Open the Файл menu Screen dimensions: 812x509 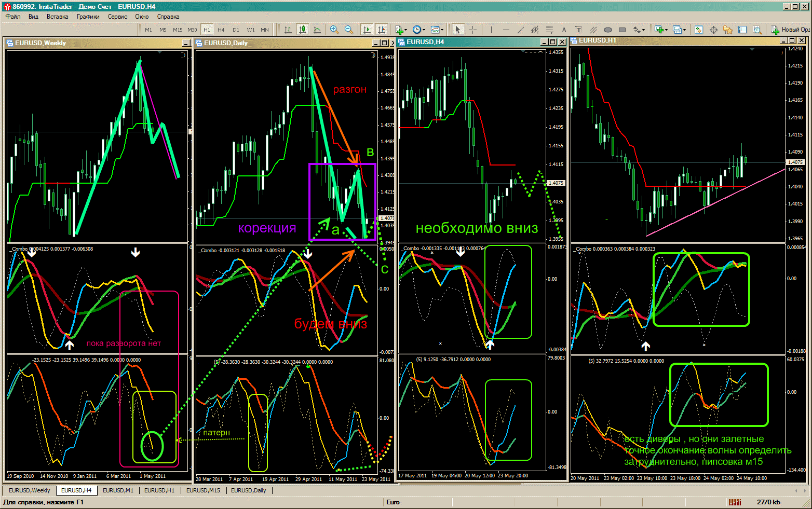pyautogui.click(x=13, y=17)
